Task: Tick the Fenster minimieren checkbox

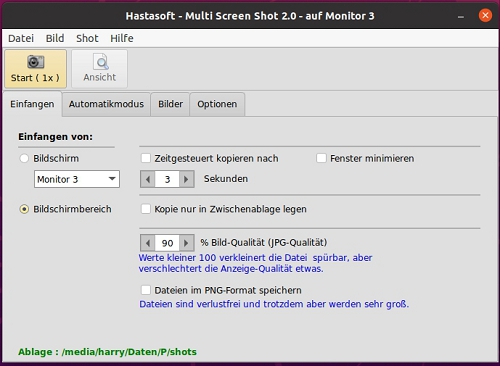Action: point(321,158)
